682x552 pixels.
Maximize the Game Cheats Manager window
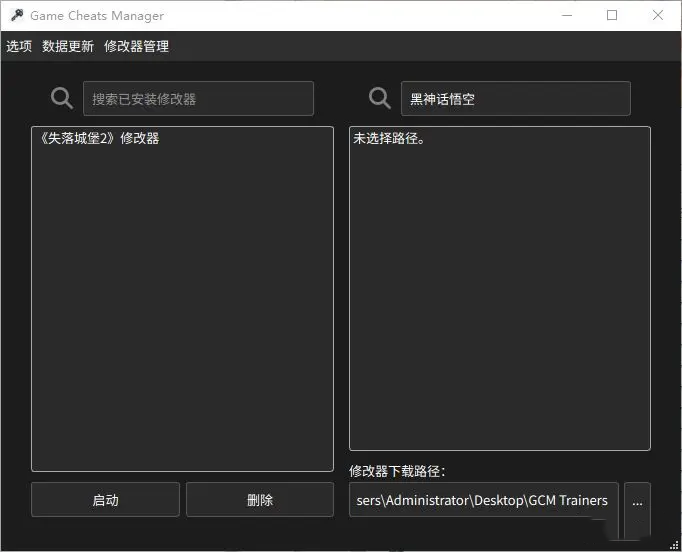[x=612, y=15]
